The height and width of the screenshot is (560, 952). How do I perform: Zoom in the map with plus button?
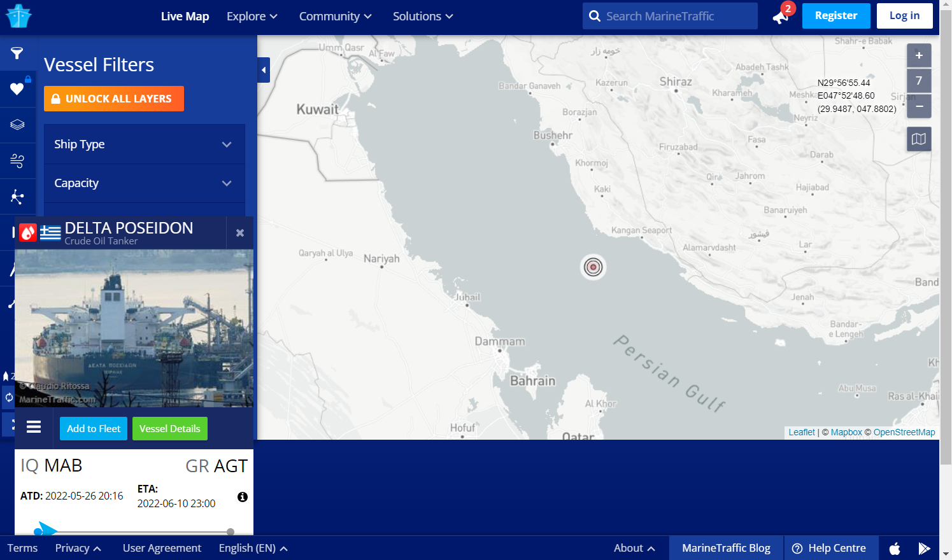tap(918, 56)
